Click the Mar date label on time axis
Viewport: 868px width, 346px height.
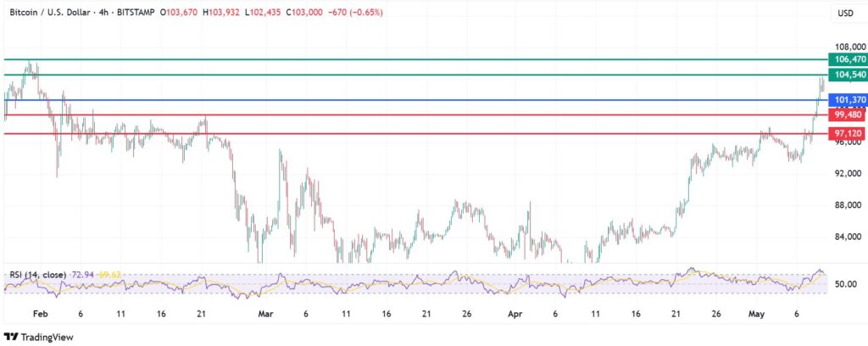point(265,313)
